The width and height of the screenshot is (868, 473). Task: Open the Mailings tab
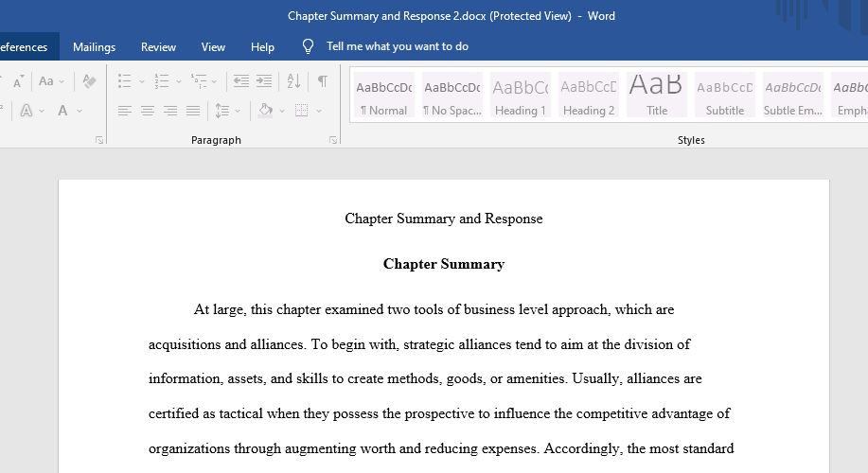point(94,47)
